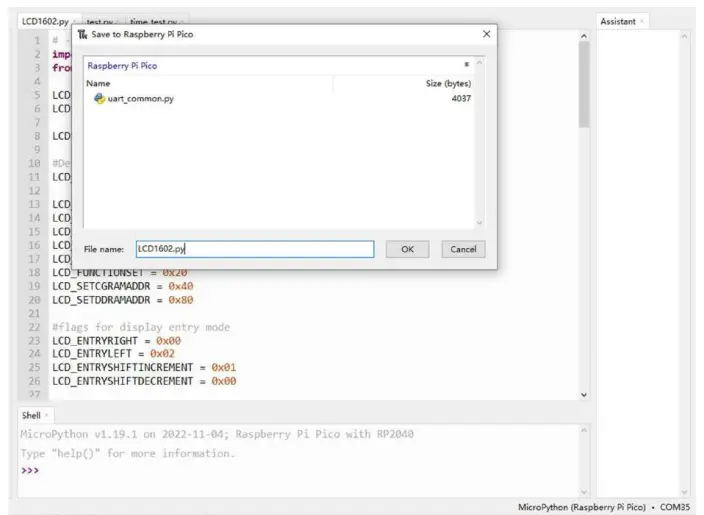704x515 pixels.
Task: Click the LCD_ENTRYLEFT code line
Action: coord(113,354)
